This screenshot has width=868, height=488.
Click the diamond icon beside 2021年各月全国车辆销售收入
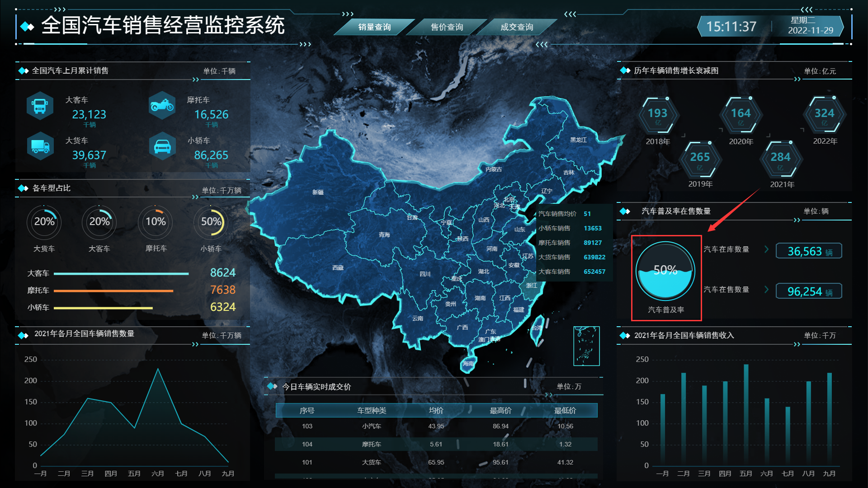click(625, 335)
